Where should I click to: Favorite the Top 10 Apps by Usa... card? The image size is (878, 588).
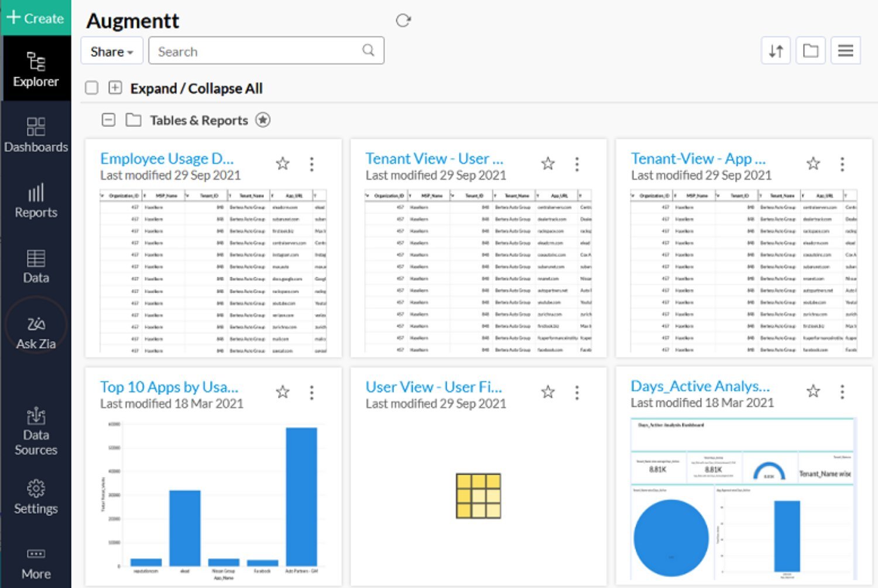[x=283, y=392]
